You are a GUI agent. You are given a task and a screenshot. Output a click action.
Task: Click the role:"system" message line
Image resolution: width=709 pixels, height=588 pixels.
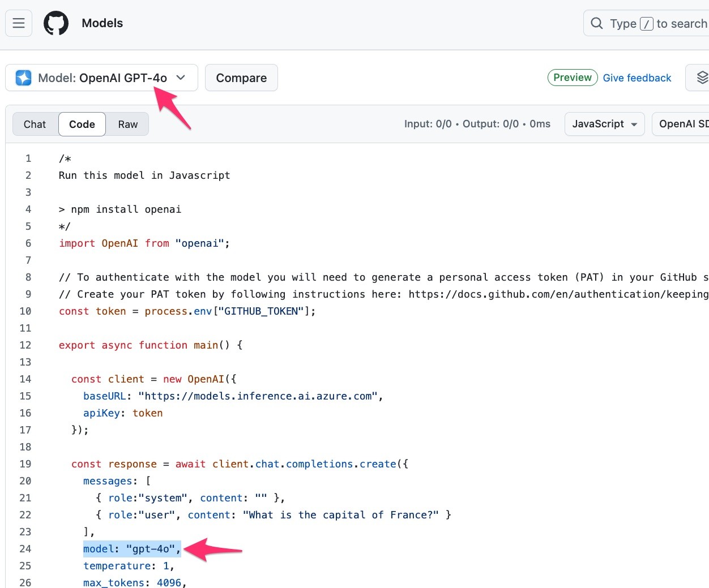point(190,498)
